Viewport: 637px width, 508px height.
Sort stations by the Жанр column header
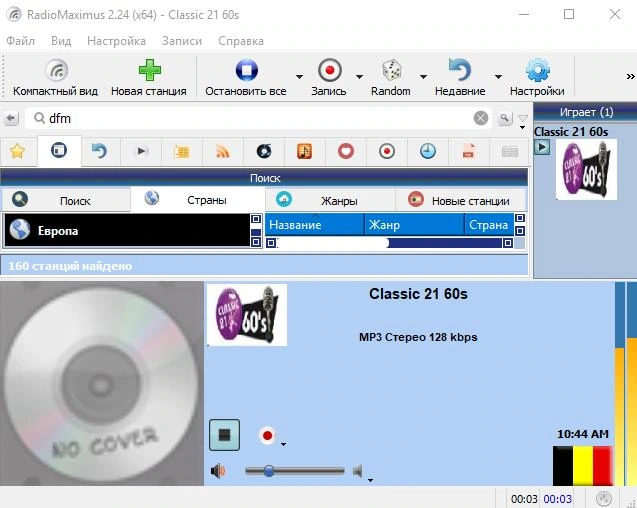(414, 225)
